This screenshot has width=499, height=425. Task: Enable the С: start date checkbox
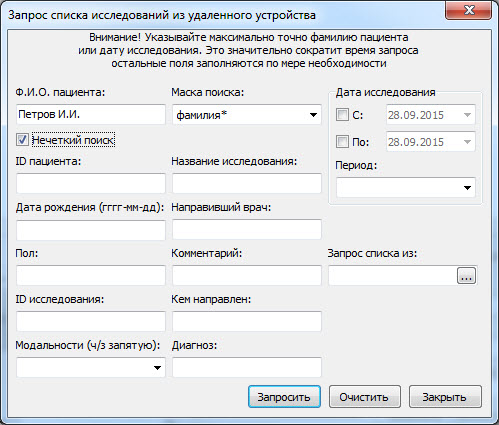tap(342, 115)
